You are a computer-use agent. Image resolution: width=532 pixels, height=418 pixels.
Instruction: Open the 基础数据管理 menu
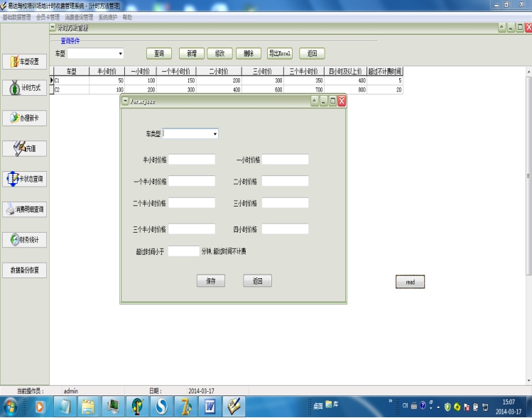tap(16, 17)
